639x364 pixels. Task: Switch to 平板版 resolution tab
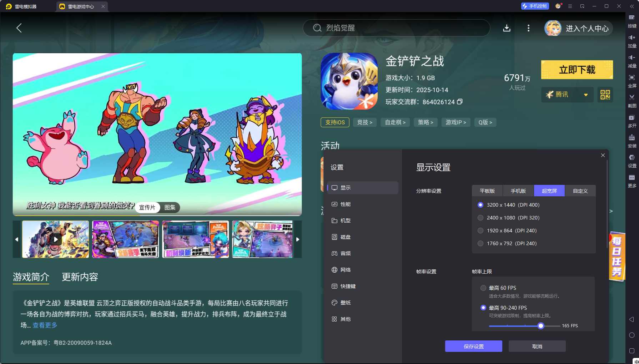pyautogui.click(x=487, y=191)
